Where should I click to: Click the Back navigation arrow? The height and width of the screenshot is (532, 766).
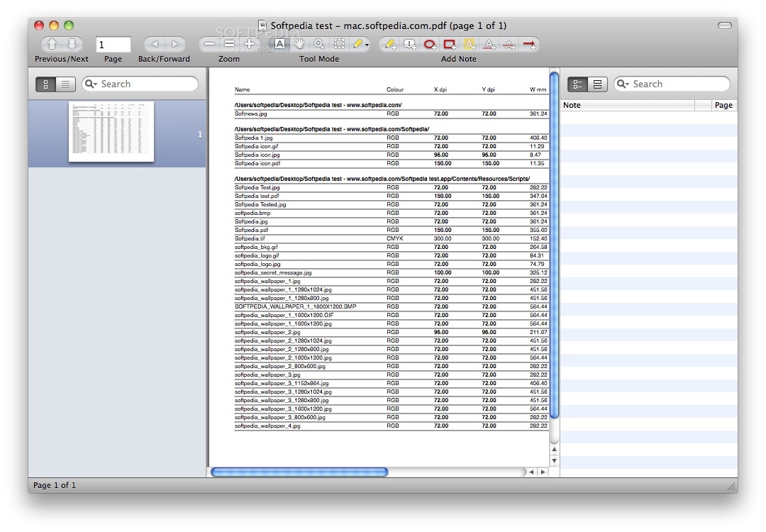155,45
